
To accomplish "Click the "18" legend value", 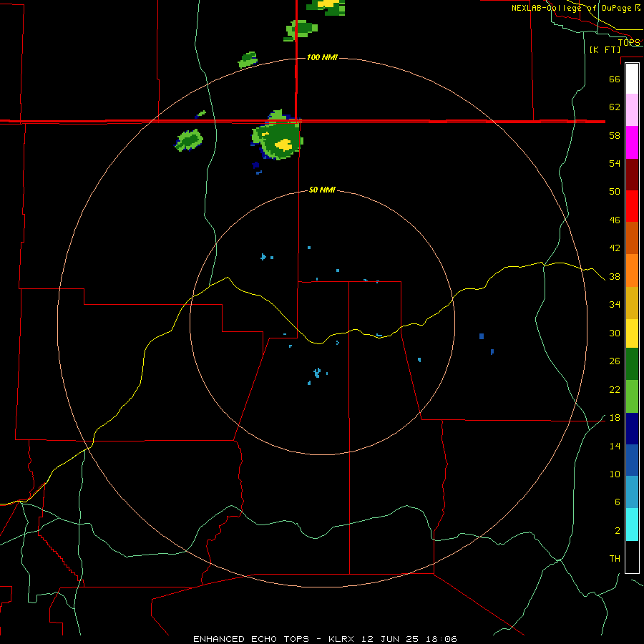I will click(x=615, y=418).
